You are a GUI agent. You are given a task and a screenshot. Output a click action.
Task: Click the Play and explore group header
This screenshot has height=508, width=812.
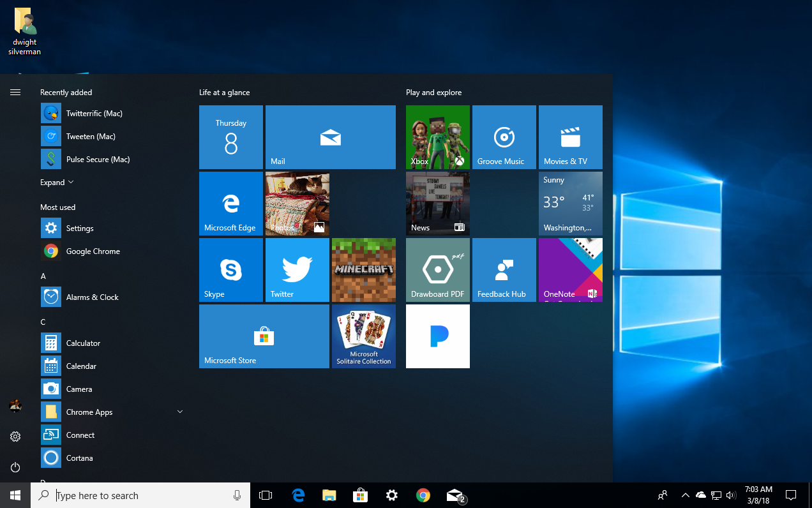(x=433, y=93)
